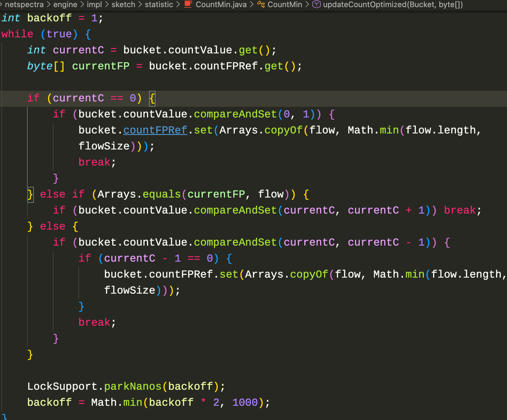
Task: Select the impl breadcrumb segment
Action: 94,4
